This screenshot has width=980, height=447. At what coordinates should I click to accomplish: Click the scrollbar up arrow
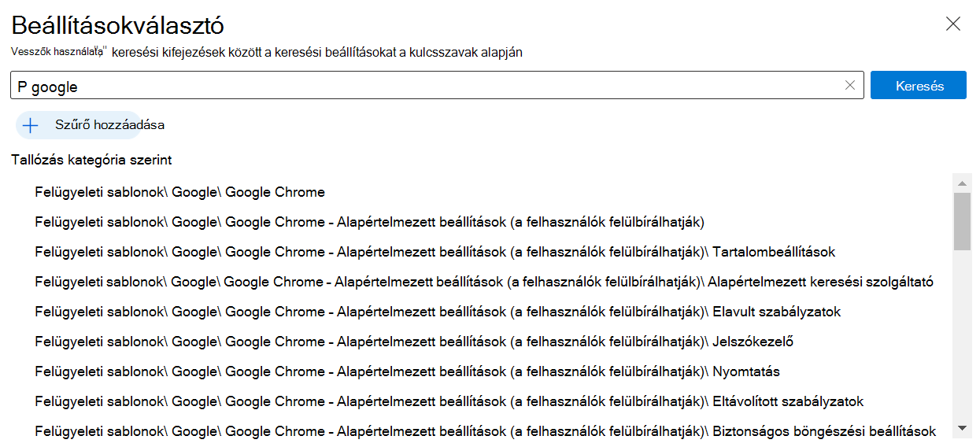pos(962,183)
